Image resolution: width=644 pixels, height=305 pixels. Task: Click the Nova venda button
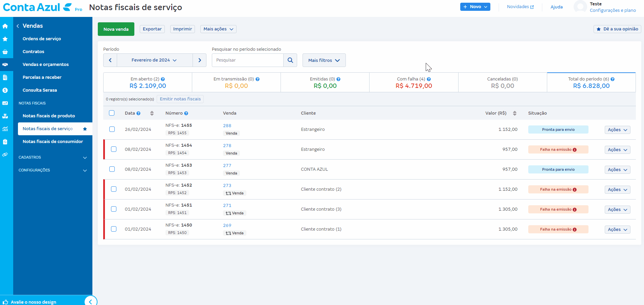pyautogui.click(x=116, y=29)
